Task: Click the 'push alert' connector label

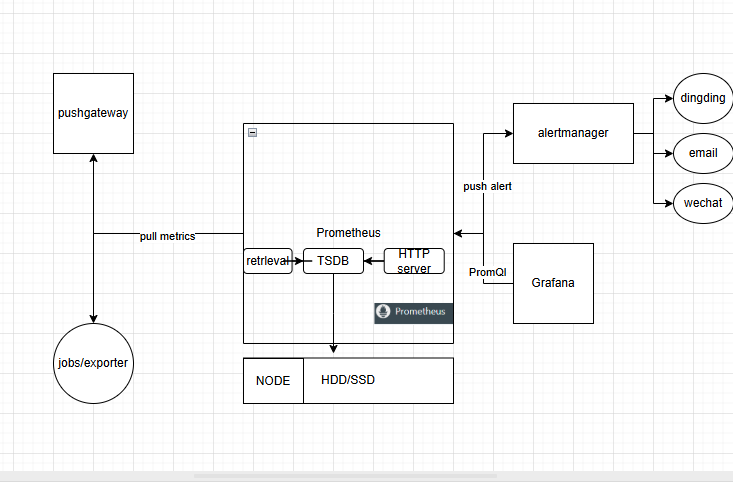Action: click(x=487, y=187)
